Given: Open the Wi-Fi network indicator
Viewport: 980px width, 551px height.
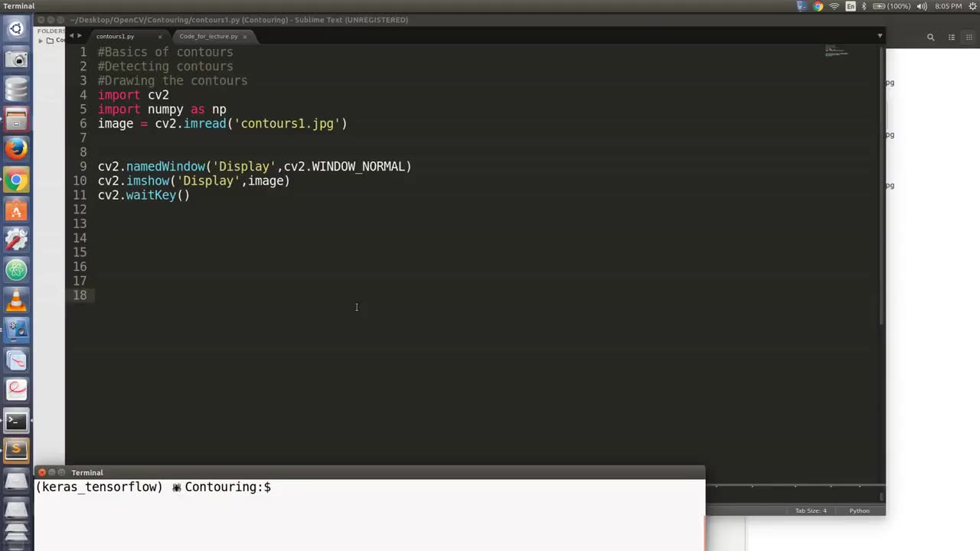Looking at the screenshot, I should click(x=834, y=6).
